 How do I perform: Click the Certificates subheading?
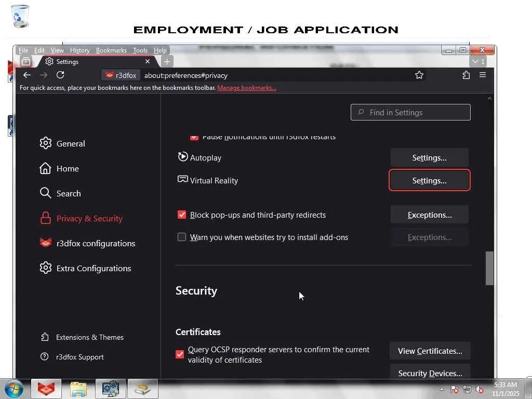(x=198, y=332)
